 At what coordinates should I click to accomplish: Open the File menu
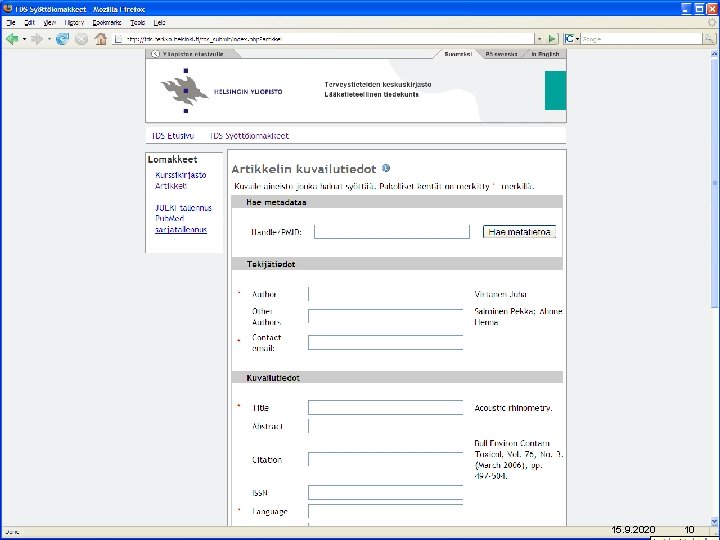11,22
